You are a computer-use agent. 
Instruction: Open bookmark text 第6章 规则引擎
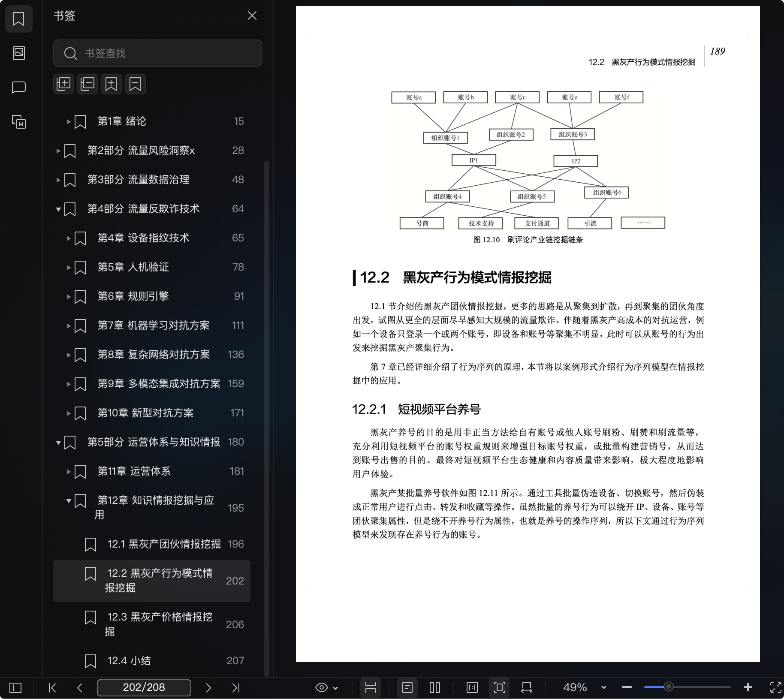click(133, 296)
